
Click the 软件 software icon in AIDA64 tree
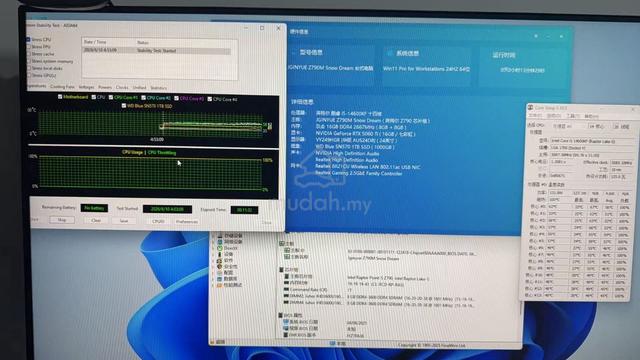220,260
